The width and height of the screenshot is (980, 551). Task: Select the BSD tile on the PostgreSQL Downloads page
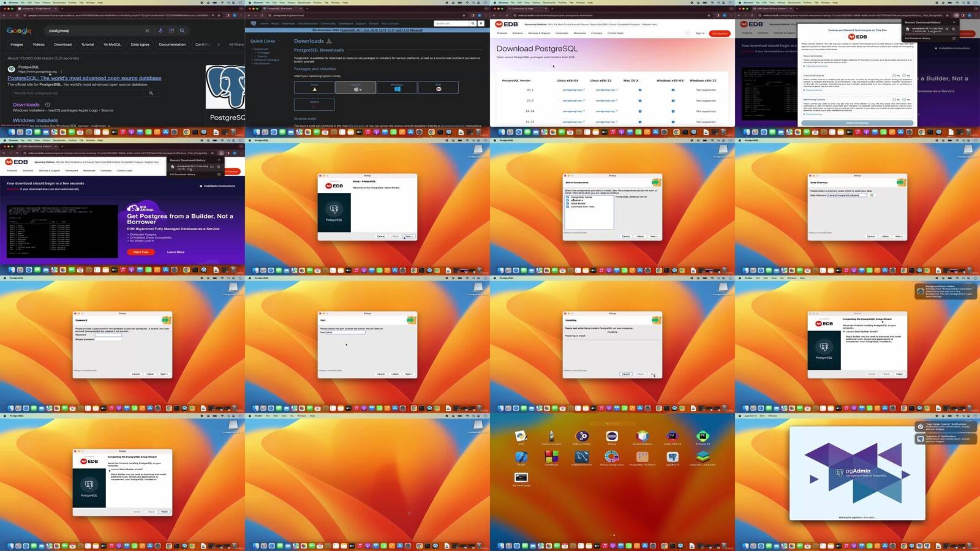click(x=438, y=88)
